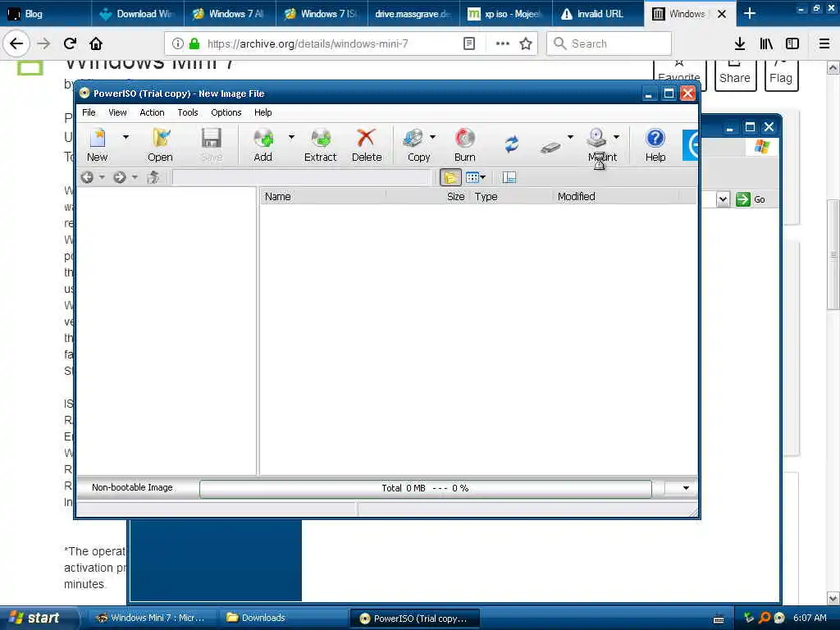The height and width of the screenshot is (630, 840).
Task: Expand back history dropdown arrow
Action: (x=102, y=177)
